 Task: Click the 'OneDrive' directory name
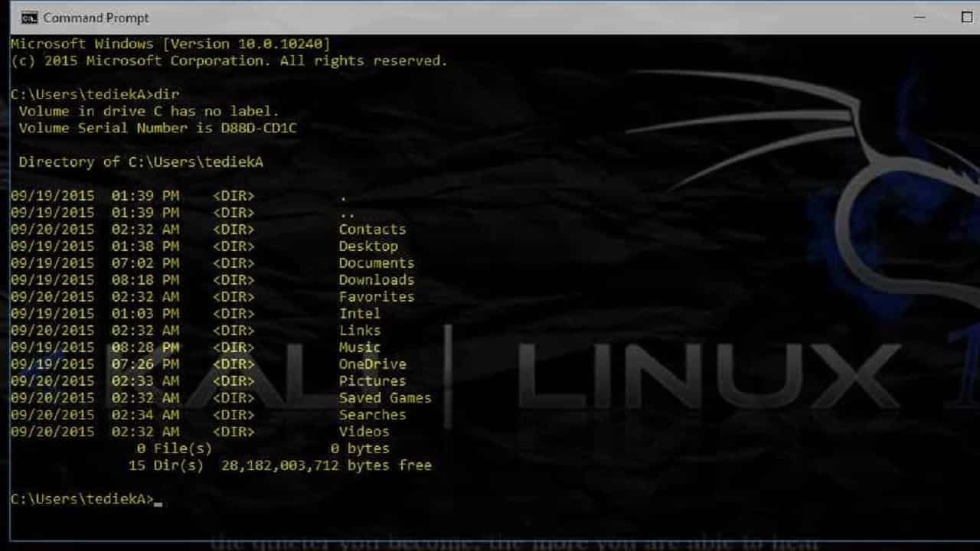(x=372, y=364)
